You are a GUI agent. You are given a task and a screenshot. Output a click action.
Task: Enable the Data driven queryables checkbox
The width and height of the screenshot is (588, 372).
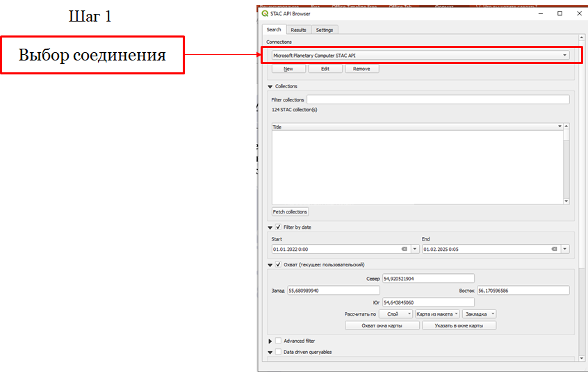coord(278,352)
